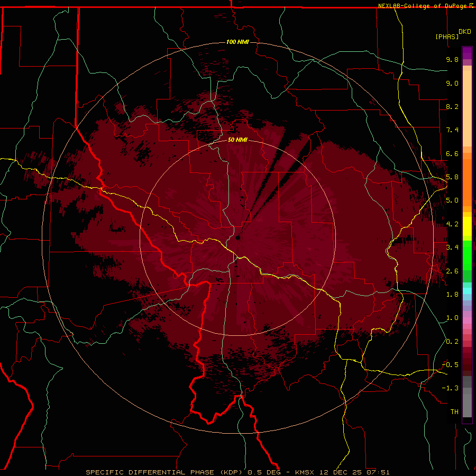Click the 9.0 scale value
Viewport: 476px width, 476px height.
pyautogui.click(x=452, y=83)
